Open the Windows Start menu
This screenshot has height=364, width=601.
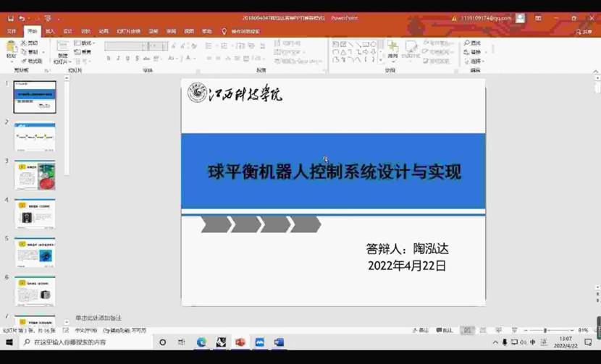point(9,342)
